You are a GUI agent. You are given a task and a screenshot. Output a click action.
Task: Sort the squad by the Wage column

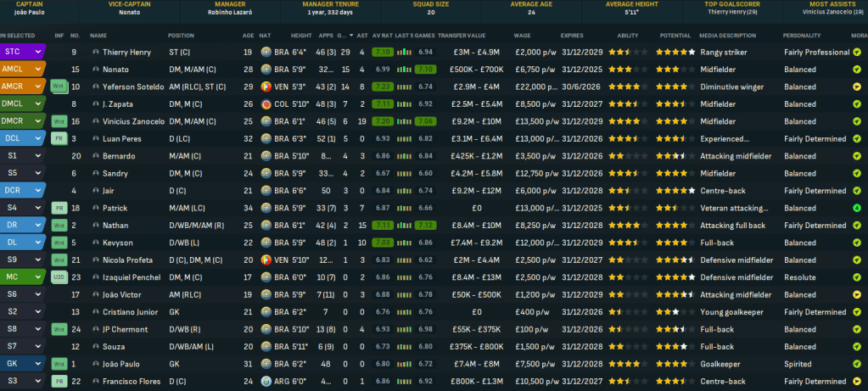pos(523,36)
